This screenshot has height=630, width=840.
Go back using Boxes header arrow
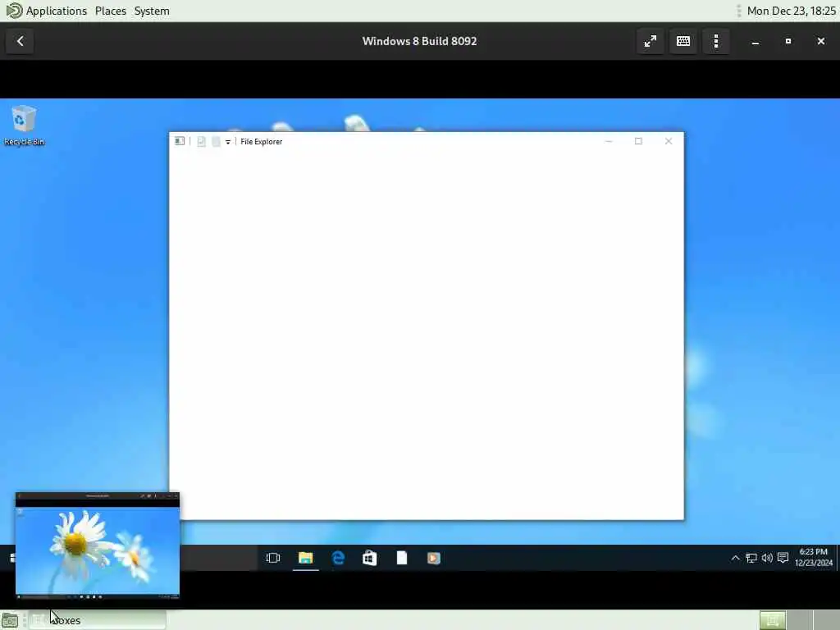[x=21, y=41]
